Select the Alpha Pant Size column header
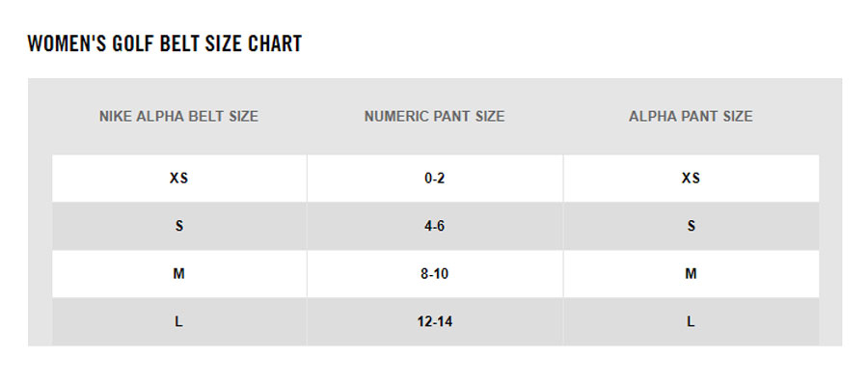The height and width of the screenshot is (387, 868). click(691, 117)
